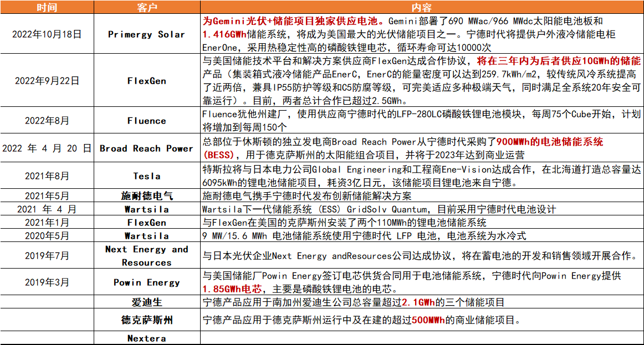Click the red value 500MWh
644x345 pixels.
pos(428,320)
